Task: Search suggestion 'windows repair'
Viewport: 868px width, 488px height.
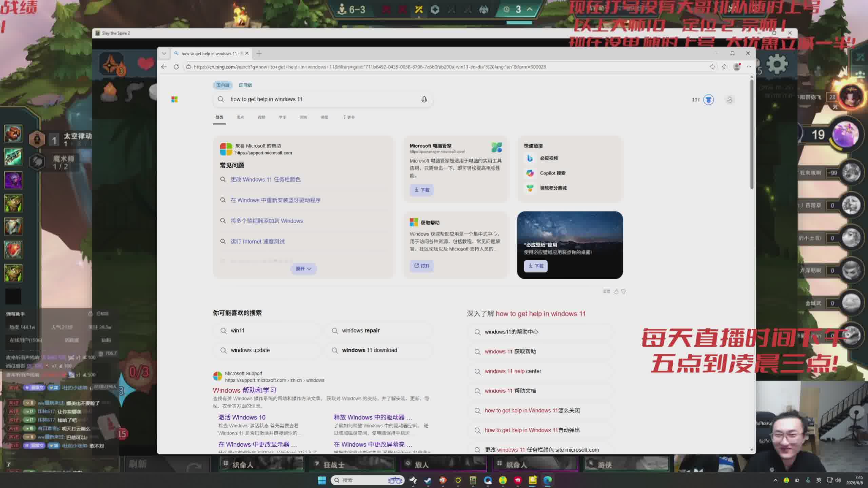Action: 379,331
